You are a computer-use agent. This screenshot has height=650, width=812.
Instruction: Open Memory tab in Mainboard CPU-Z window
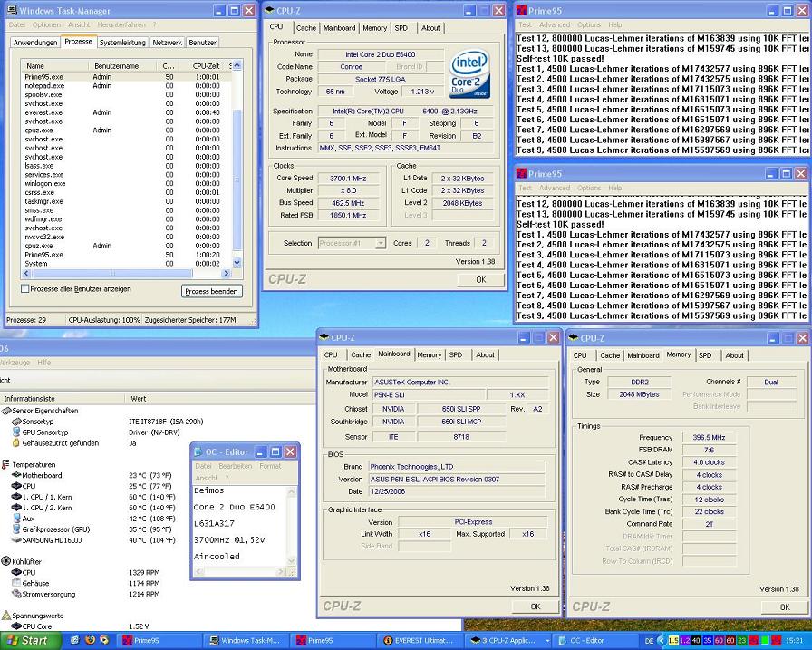pyautogui.click(x=430, y=354)
